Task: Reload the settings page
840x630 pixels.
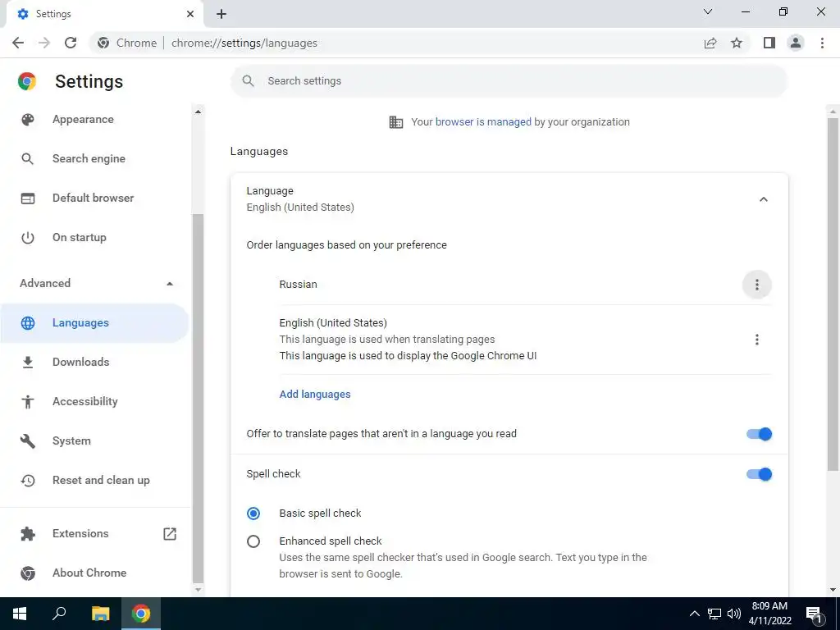Action: point(71,43)
